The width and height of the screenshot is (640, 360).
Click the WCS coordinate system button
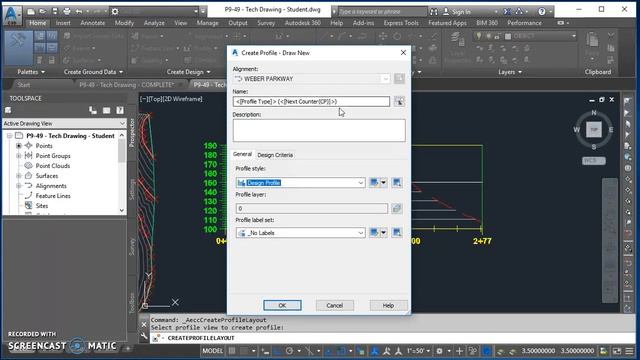point(593,161)
